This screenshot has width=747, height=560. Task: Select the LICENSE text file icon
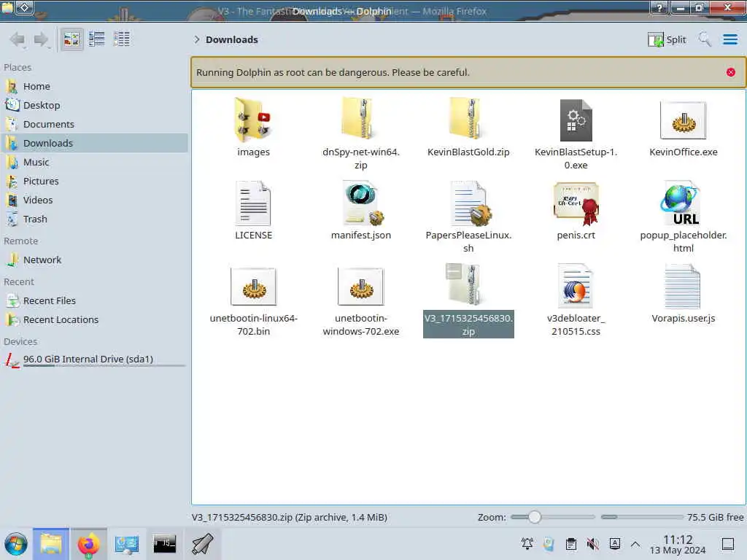coord(253,203)
